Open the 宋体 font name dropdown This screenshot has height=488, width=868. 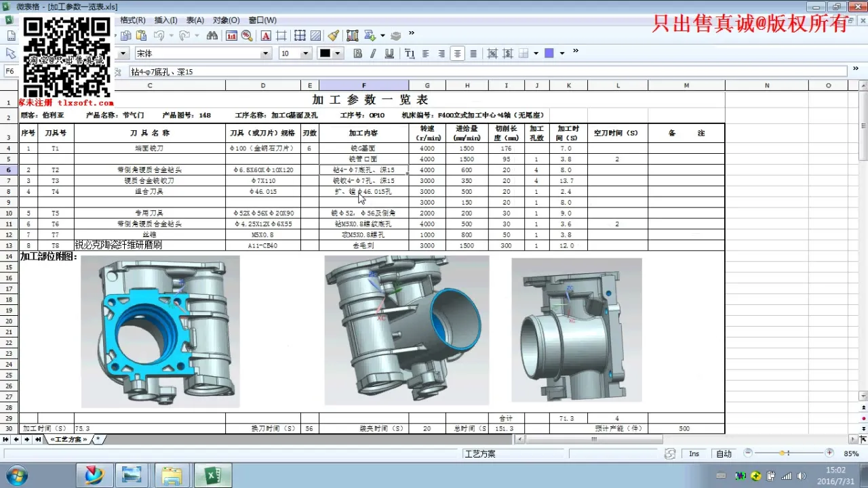pos(265,54)
